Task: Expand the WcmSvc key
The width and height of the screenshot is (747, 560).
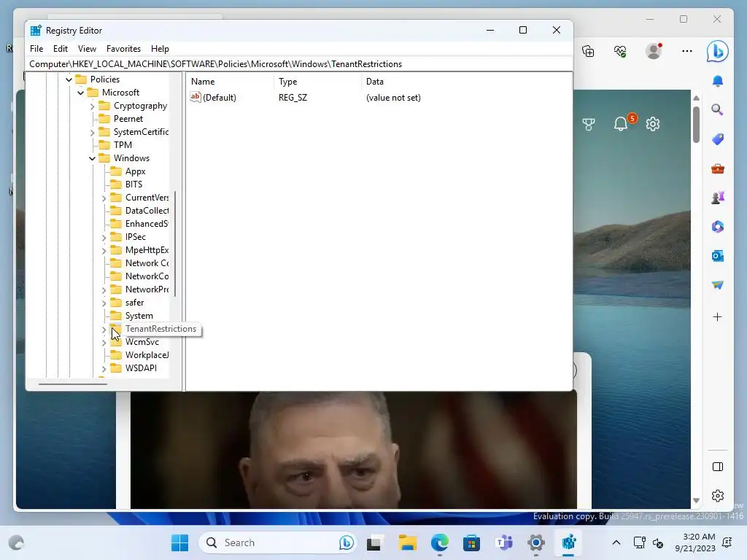Action: (104, 343)
